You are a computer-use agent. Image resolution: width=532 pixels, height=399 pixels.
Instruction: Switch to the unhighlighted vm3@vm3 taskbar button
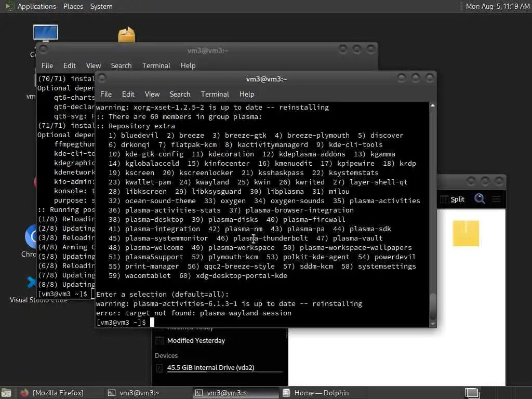[149, 393]
